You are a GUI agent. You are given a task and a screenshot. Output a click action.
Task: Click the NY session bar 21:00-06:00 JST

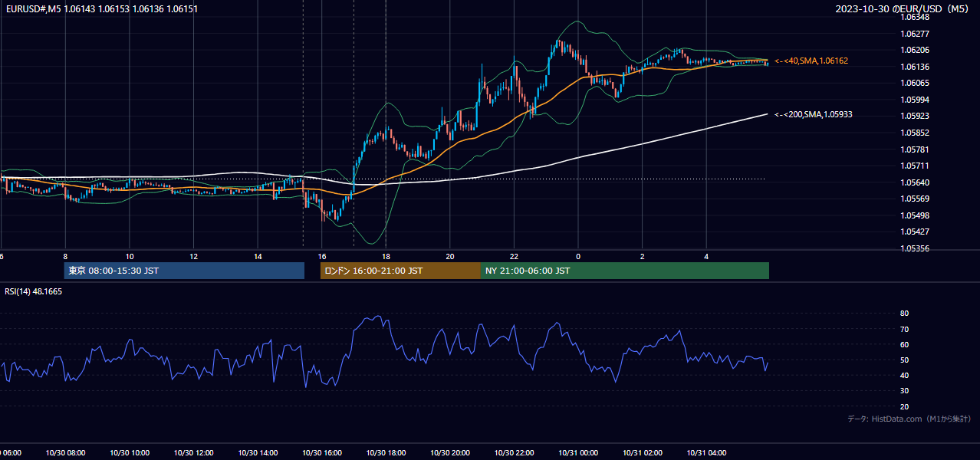625,271
